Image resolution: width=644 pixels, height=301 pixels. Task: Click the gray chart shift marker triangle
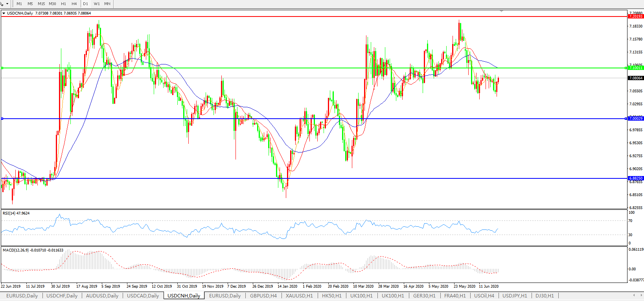pyautogui.click(x=501, y=11)
